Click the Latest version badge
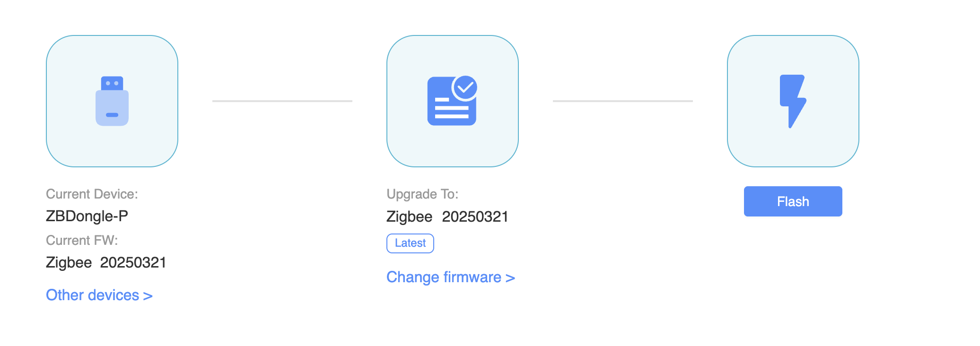The image size is (980, 346). click(x=410, y=243)
